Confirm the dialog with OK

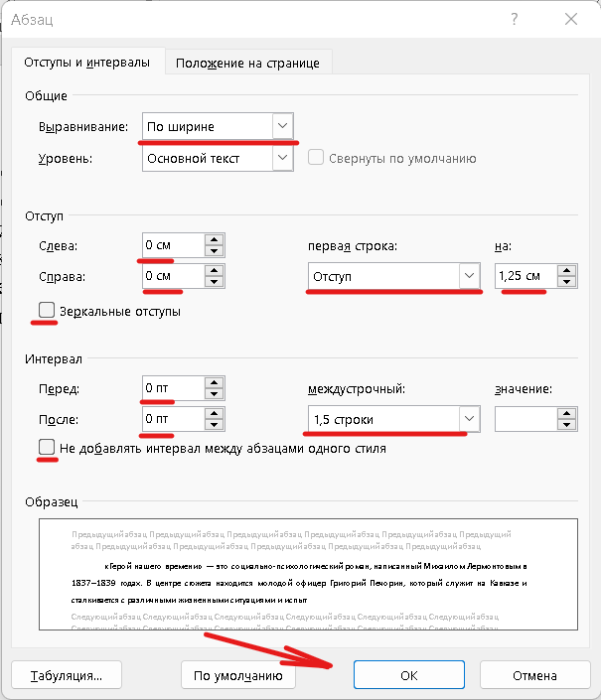point(409,675)
